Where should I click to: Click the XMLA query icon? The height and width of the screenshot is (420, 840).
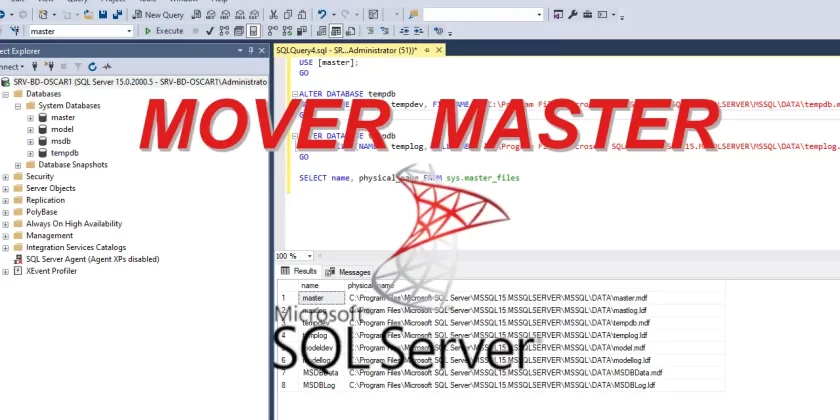tap(239, 15)
